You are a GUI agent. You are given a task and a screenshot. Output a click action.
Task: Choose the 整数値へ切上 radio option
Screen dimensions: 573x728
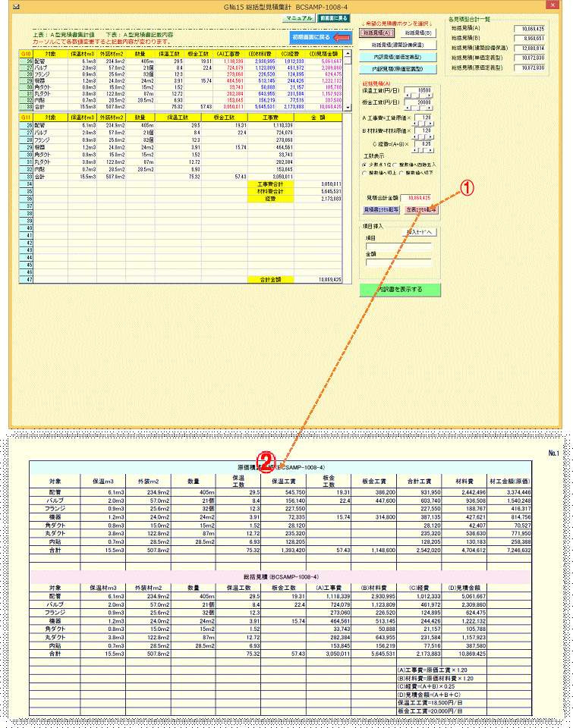(x=366, y=172)
